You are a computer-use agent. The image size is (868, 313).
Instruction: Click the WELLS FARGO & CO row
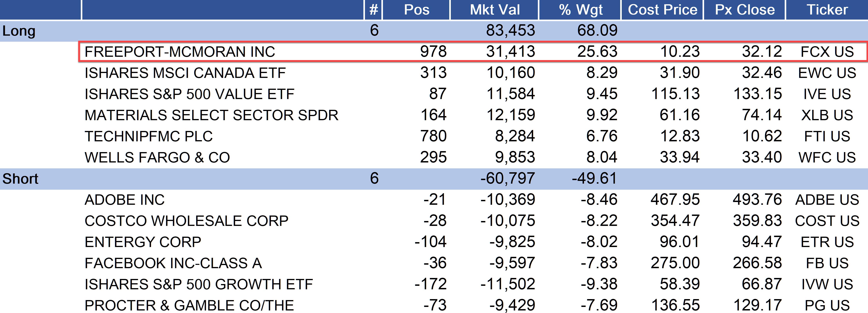157,158
